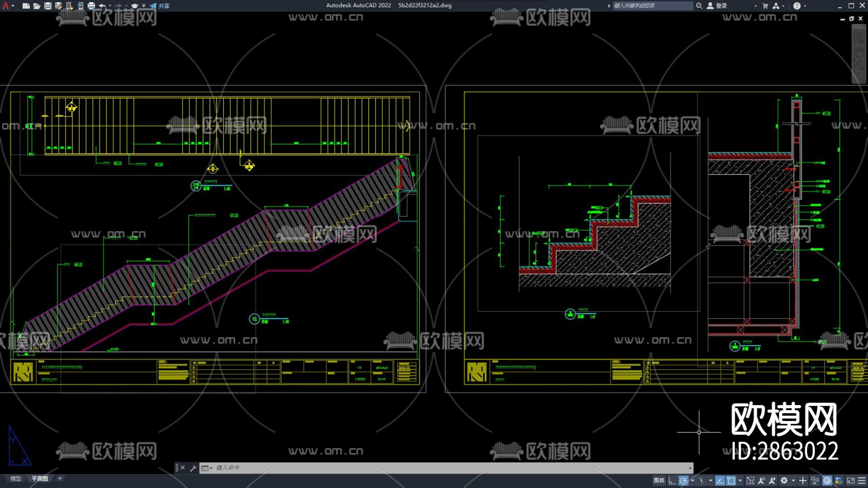This screenshot has height=488, width=868.
Task: Open Workspace Switching gear icon
Action: click(x=784, y=480)
